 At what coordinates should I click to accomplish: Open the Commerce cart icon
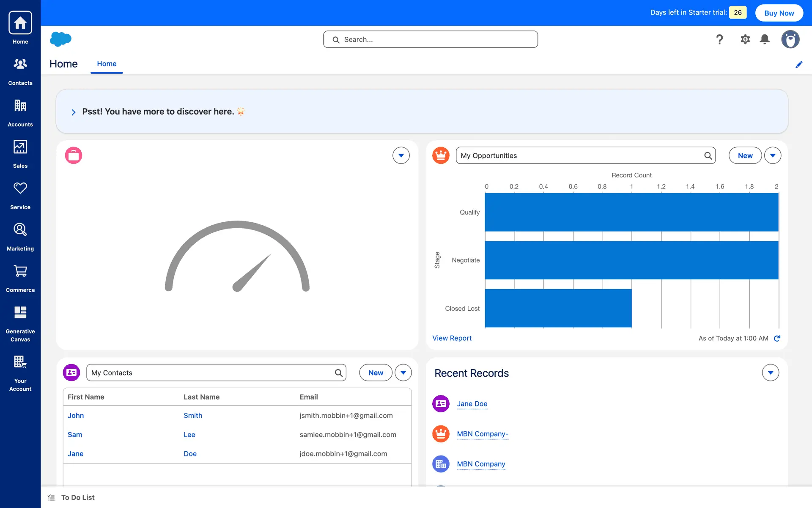pos(20,278)
